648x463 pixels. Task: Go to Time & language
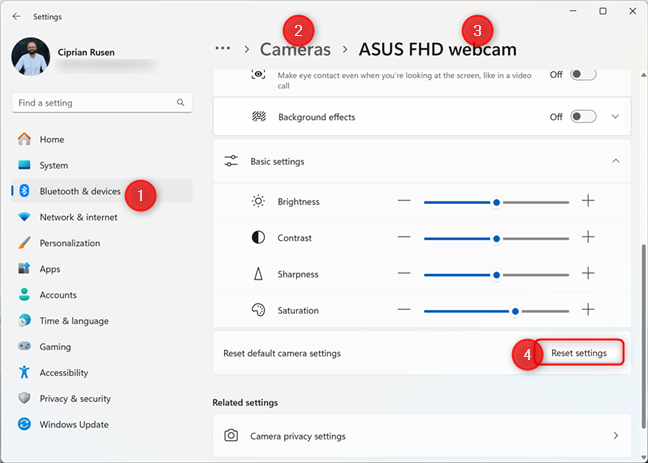click(x=102, y=321)
